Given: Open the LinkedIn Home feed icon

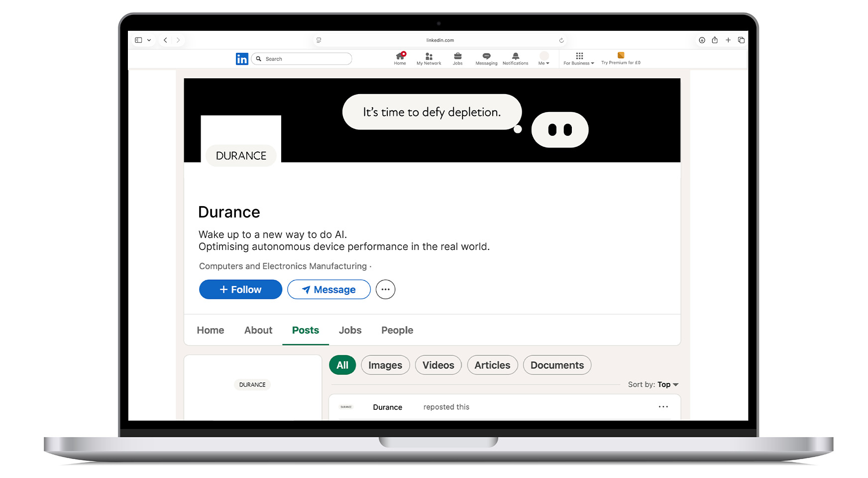Looking at the screenshot, I should click(x=400, y=57).
